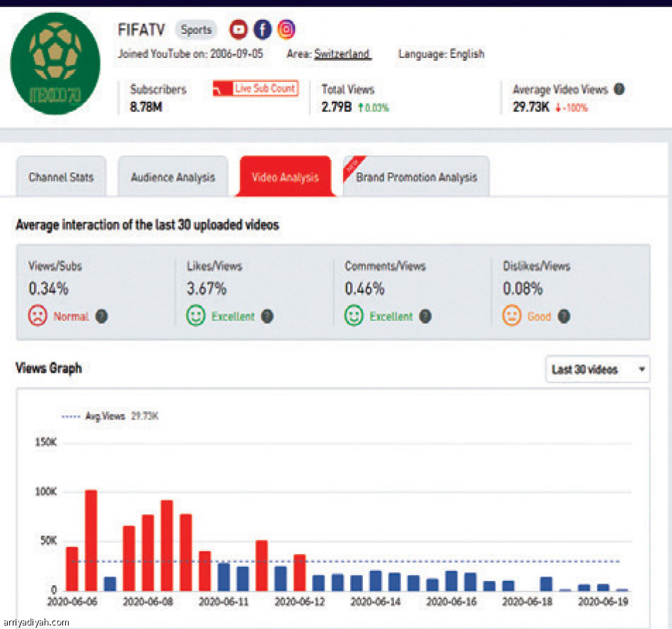672x629 pixels.
Task: Follow the Switzerland area link
Action: [342, 54]
